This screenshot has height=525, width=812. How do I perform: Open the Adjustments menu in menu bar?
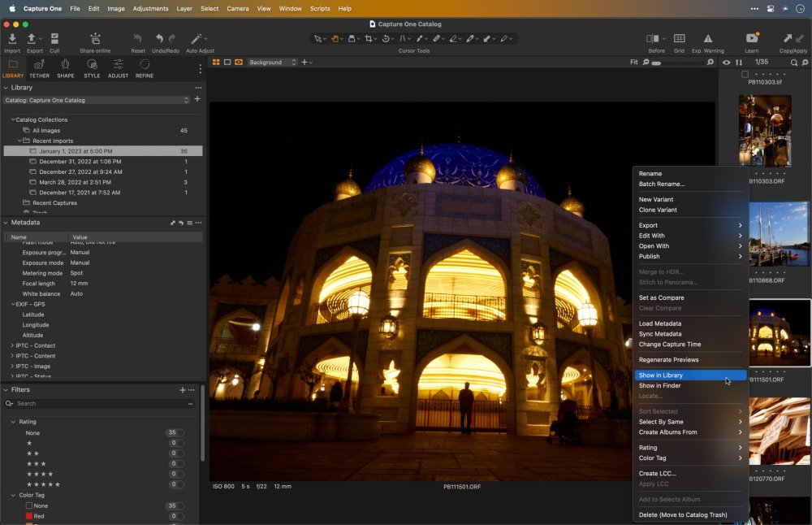tap(150, 8)
